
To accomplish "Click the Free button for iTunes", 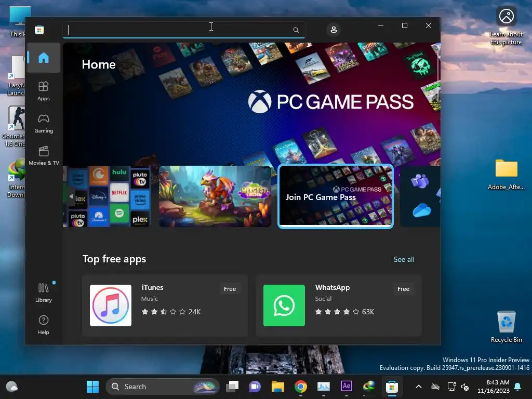I will (230, 289).
